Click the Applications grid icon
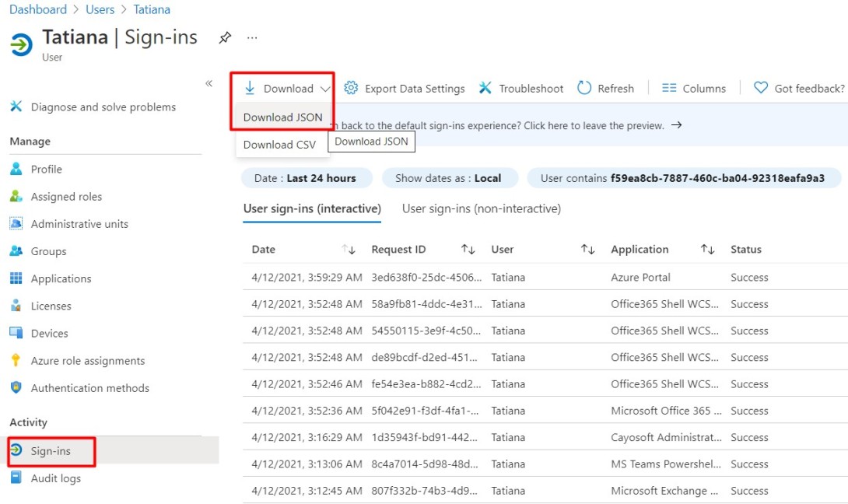This screenshot has width=848, height=504. click(x=16, y=278)
